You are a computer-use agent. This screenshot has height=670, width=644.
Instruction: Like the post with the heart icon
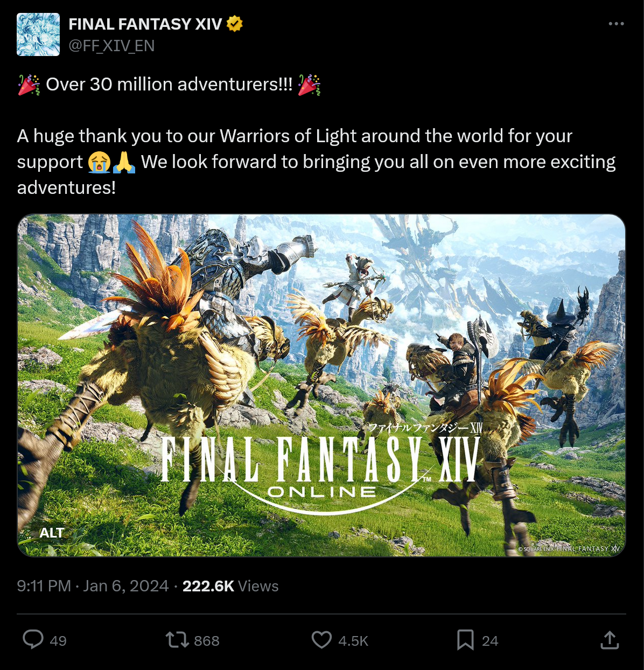321,640
